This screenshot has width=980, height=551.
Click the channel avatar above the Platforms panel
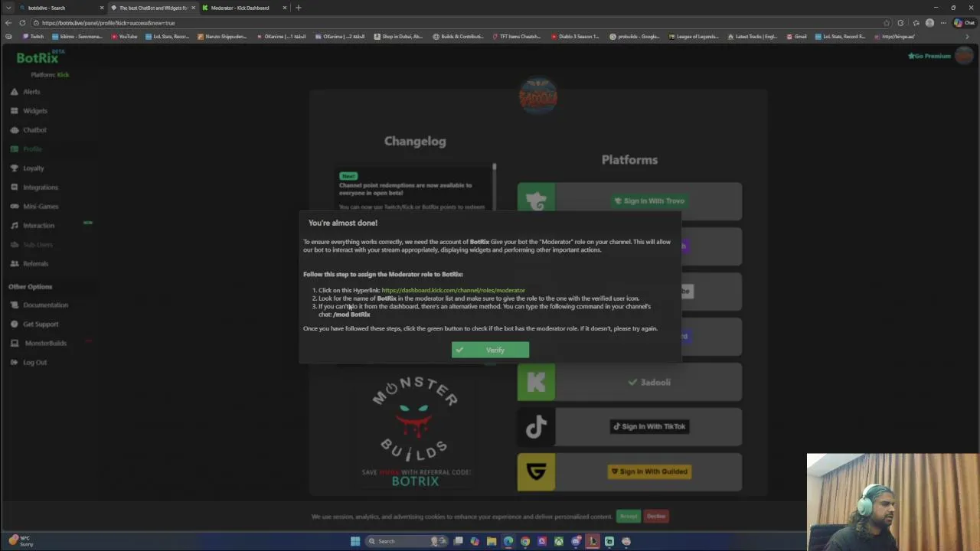point(538,96)
